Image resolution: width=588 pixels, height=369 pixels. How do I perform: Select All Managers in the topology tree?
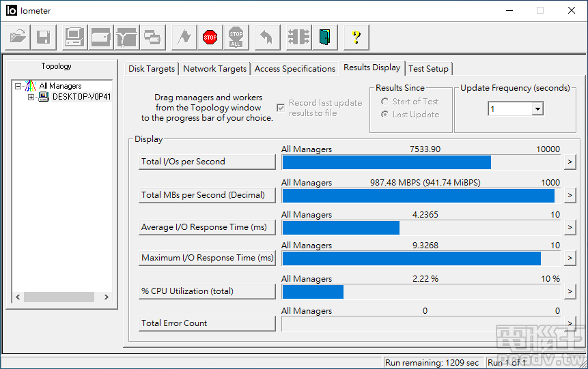pos(60,86)
